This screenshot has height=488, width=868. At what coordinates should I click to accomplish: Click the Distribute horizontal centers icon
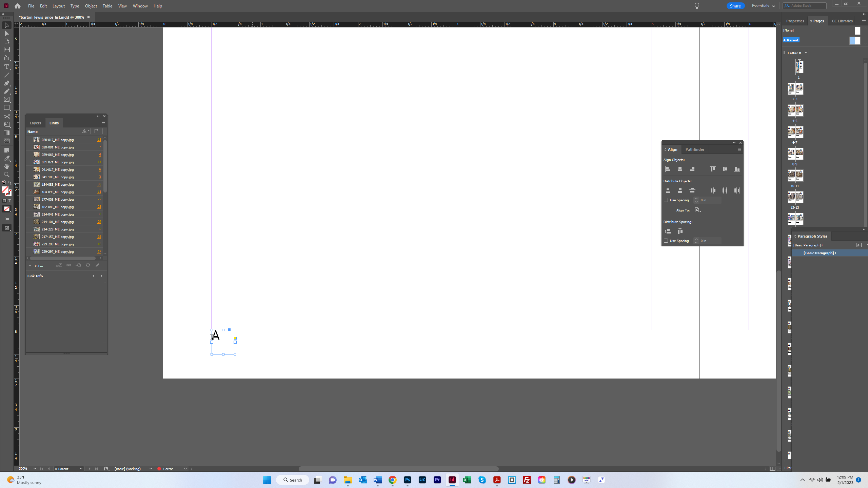tap(725, 190)
